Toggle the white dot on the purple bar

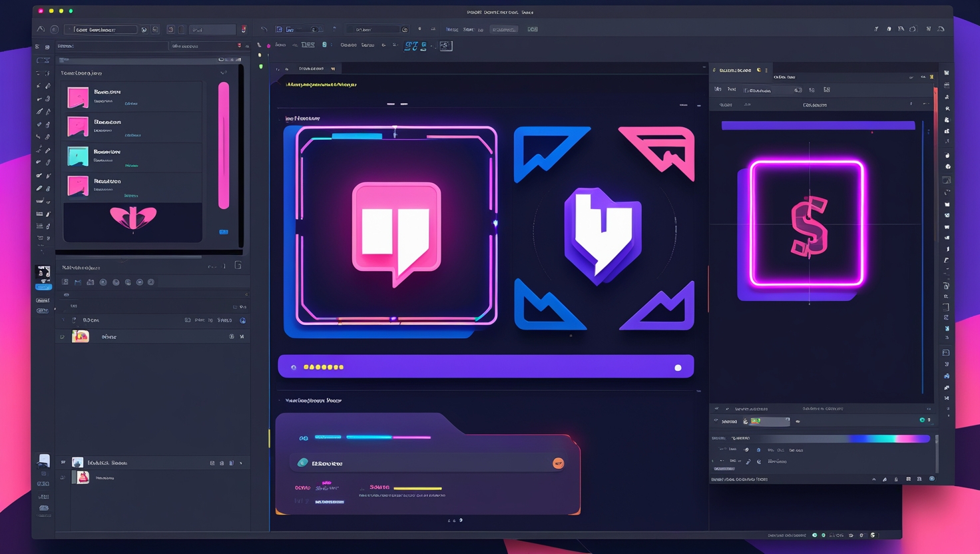point(678,368)
